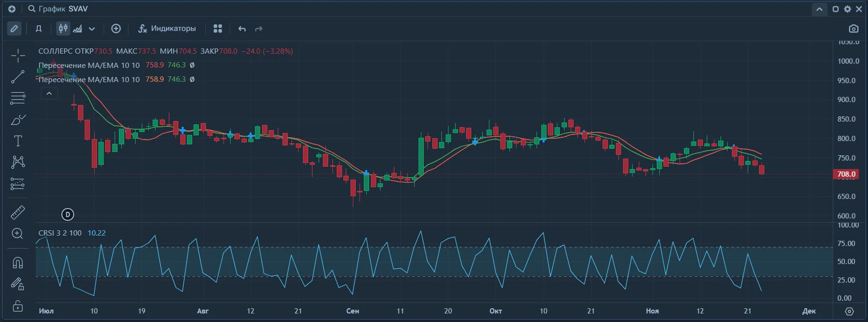Image resolution: width=868 pixels, height=322 pixels.
Task: Toggle magnet mode for drawings
Action: point(18,263)
